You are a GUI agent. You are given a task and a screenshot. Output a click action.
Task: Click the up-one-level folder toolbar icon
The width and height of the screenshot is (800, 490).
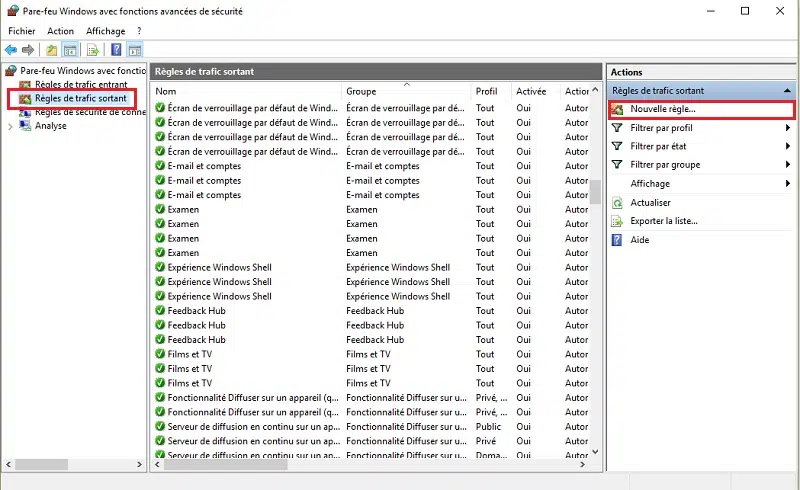pyautogui.click(x=52, y=50)
